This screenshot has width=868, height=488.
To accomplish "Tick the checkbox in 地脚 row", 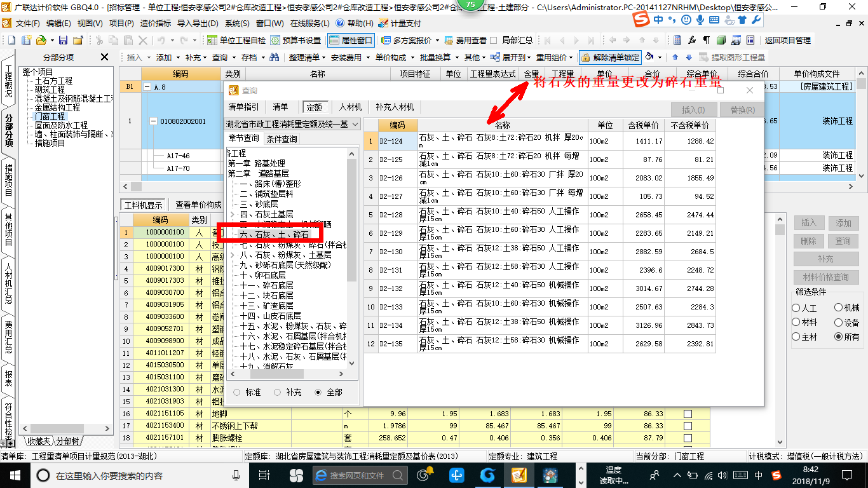I will tap(688, 414).
